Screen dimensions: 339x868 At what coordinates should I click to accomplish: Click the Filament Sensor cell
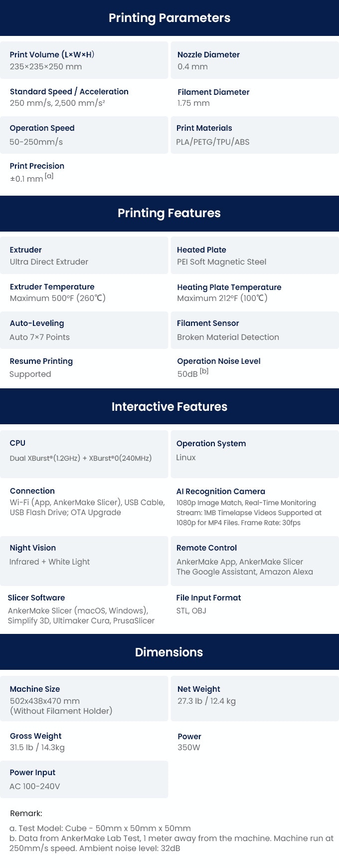pos(255,330)
